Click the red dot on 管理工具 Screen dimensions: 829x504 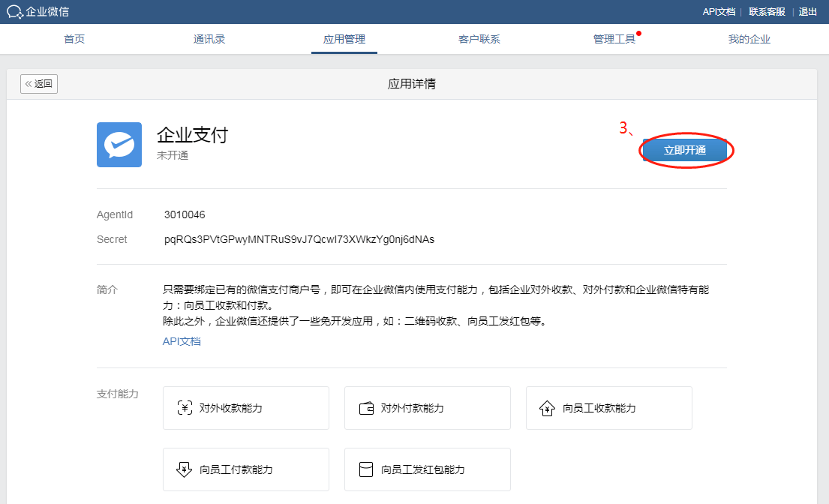[x=638, y=33]
